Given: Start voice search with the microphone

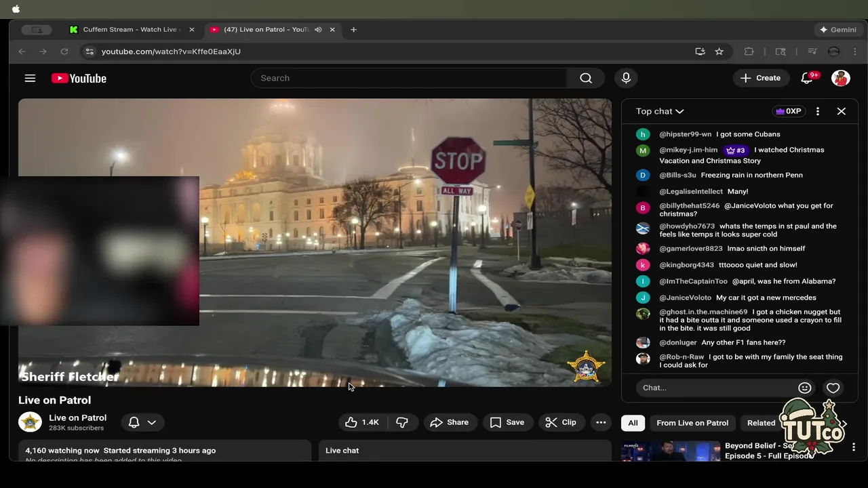Looking at the screenshot, I should (626, 78).
